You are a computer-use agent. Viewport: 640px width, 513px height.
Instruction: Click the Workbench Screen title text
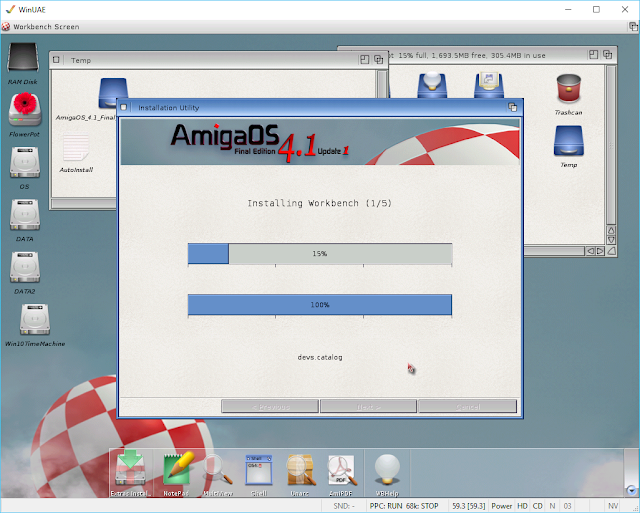[x=46, y=27]
